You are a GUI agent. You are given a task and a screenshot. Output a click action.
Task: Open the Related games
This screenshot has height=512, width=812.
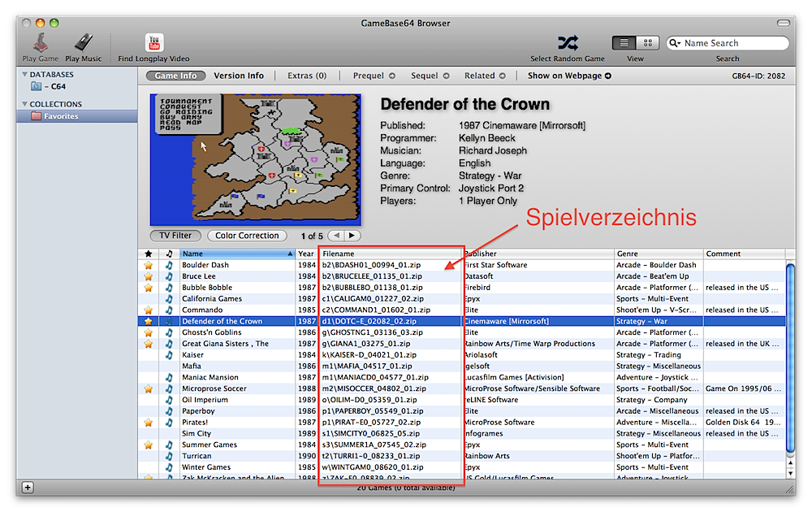point(485,76)
